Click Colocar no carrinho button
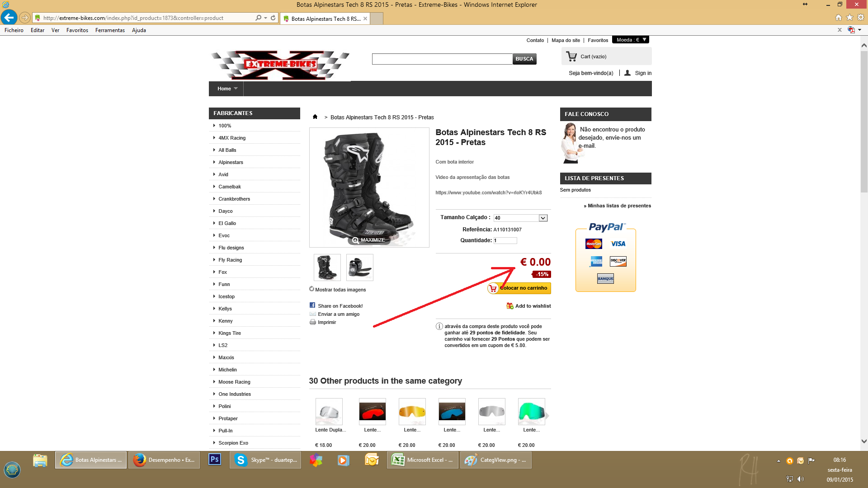 [519, 288]
